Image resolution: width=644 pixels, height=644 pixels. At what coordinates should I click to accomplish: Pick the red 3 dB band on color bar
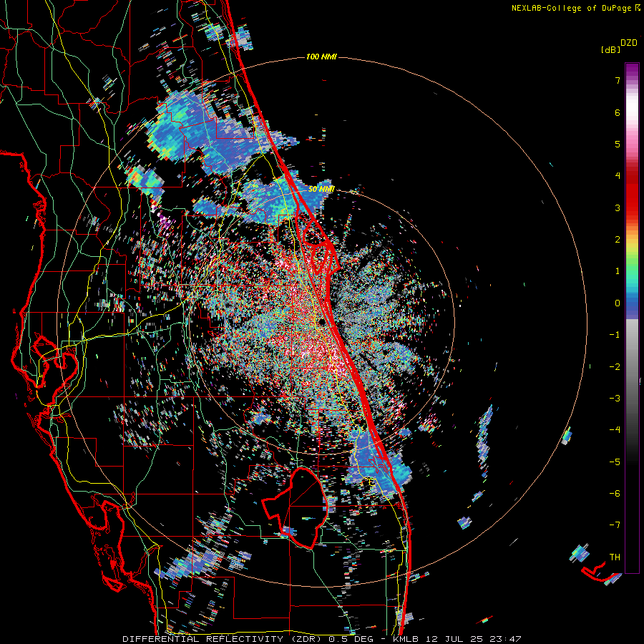(x=632, y=208)
